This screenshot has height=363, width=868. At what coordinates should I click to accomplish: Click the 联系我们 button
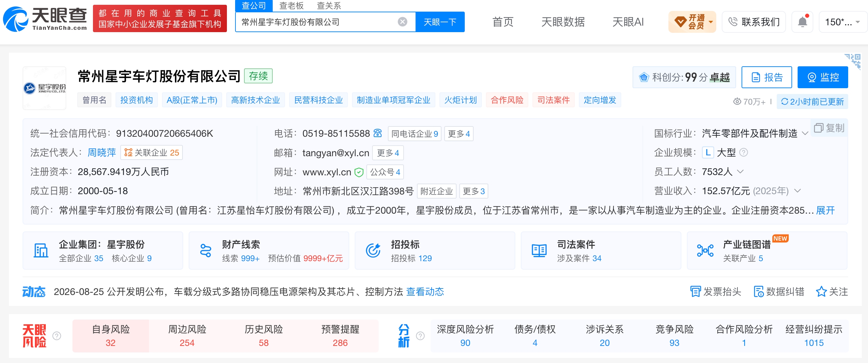[754, 22]
